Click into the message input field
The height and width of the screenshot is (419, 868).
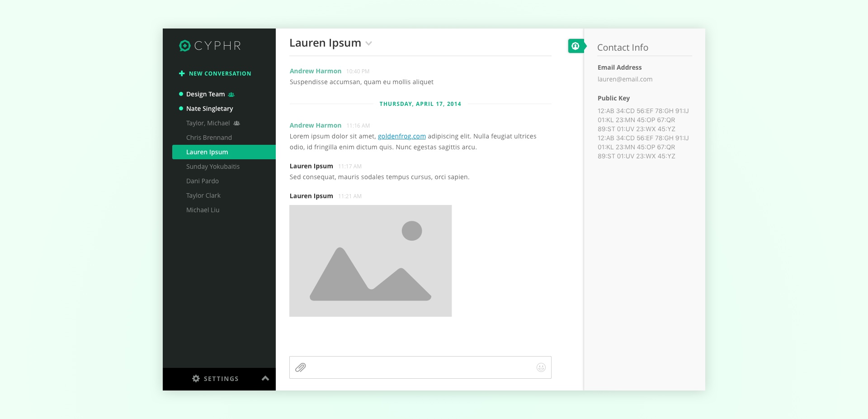point(420,367)
